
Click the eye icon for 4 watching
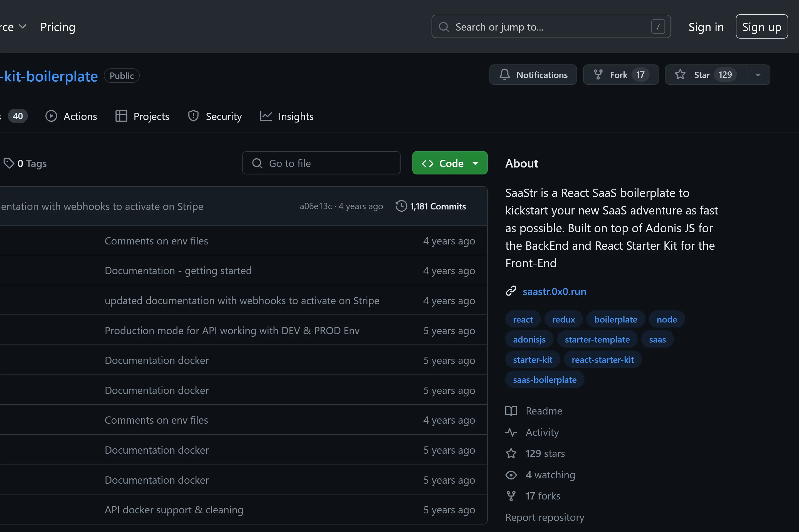pyautogui.click(x=511, y=475)
